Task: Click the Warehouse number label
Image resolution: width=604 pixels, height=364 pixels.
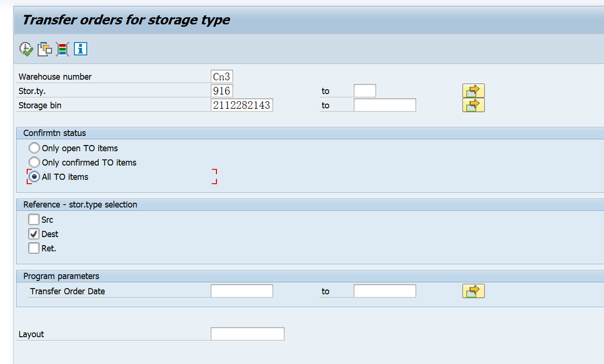Action: (x=55, y=77)
